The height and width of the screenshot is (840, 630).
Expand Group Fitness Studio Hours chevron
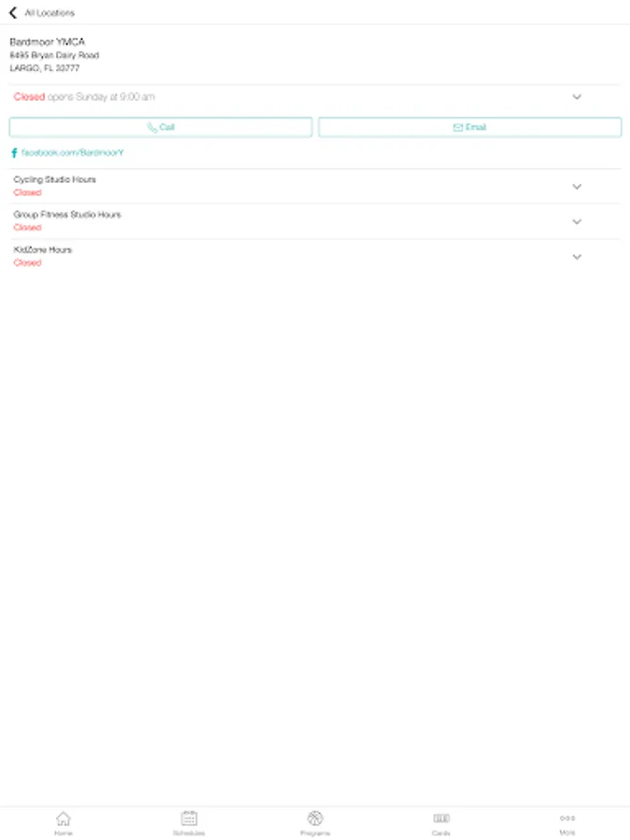pos(577,221)
